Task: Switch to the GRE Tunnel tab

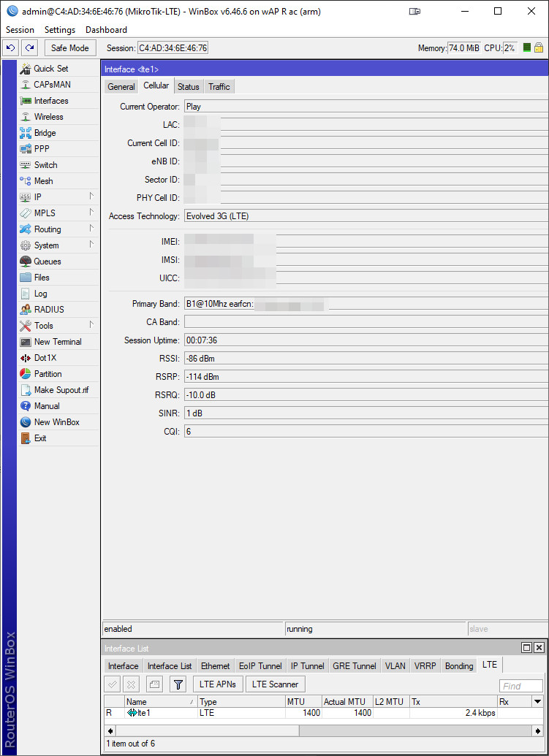Action: tap(355, 666)
